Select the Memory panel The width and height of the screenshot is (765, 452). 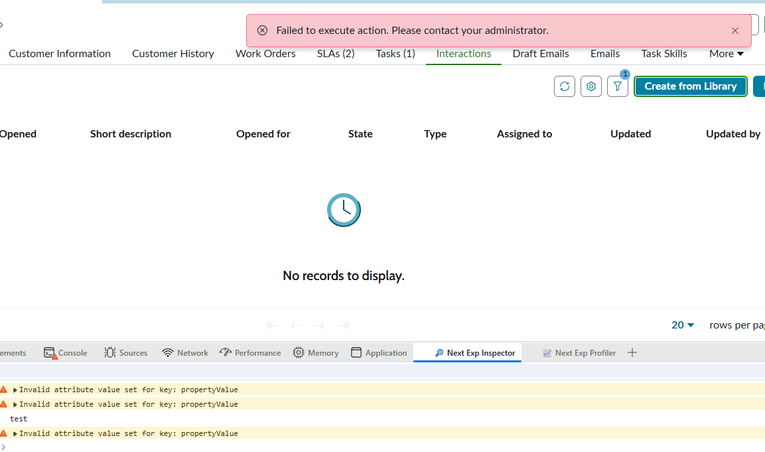[316, 353]
